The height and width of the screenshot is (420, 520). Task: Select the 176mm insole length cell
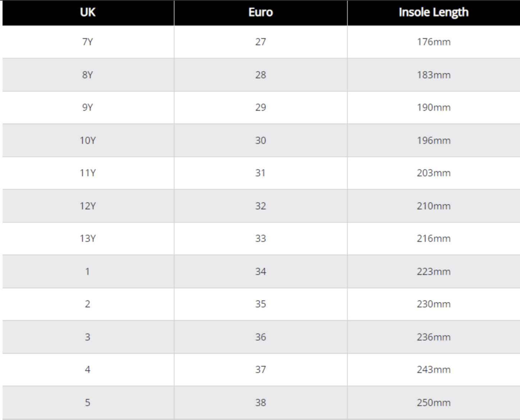point(433,42)
